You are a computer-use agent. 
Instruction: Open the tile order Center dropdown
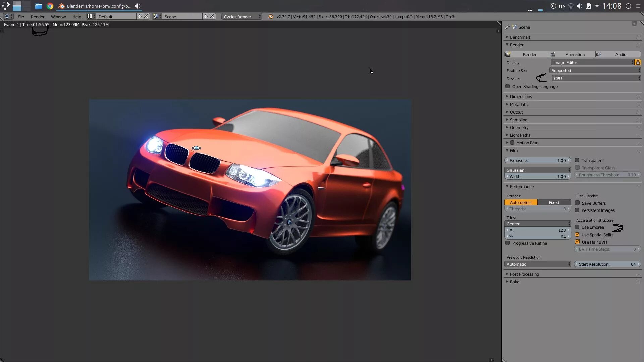(538, 224)
